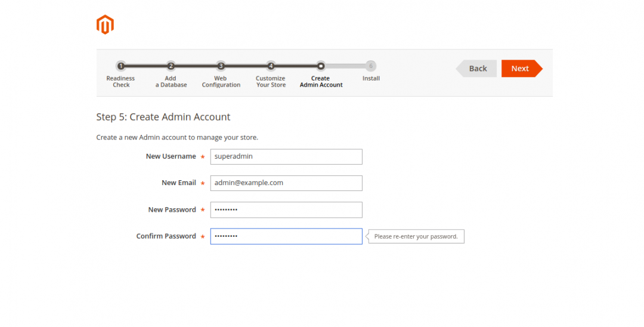The width and height of the screenshot is (644, 327).
Task: Select step 6 Install circle
Action: coord(371,66)
